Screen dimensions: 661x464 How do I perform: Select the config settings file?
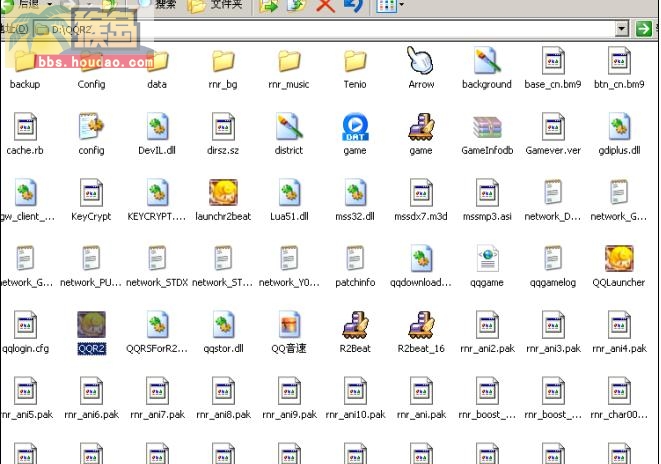91,135
